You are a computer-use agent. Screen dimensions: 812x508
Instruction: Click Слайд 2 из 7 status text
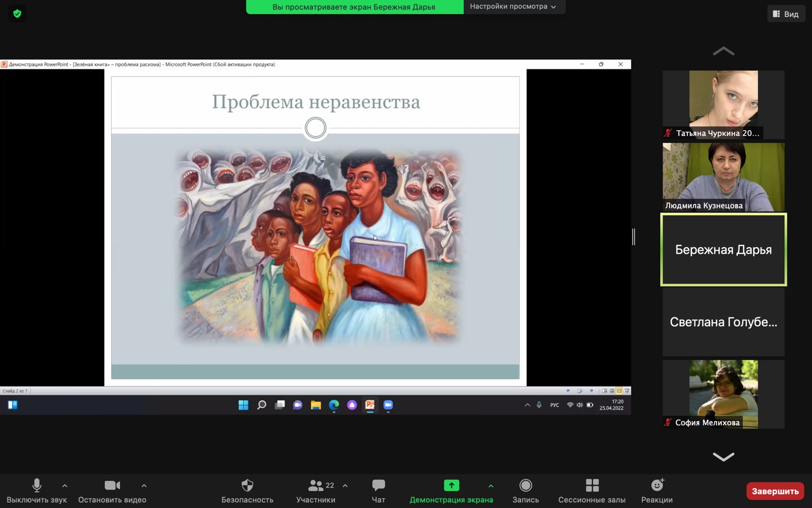tap(15, 391)
